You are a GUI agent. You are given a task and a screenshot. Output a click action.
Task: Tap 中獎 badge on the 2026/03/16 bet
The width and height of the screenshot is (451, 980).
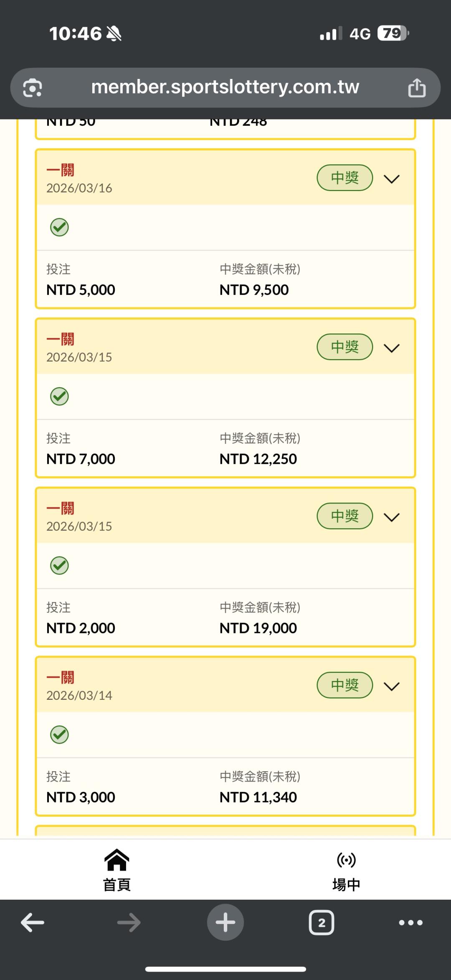pos(345,178)
